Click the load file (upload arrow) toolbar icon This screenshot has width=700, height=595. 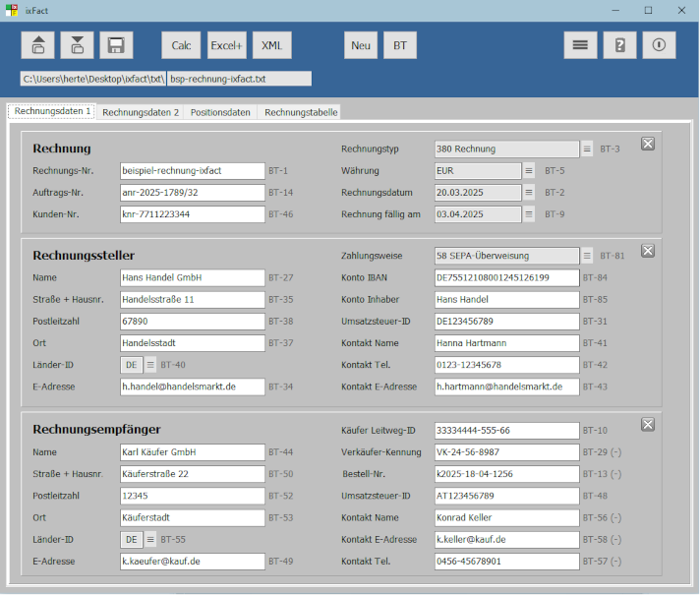[38, 45]
